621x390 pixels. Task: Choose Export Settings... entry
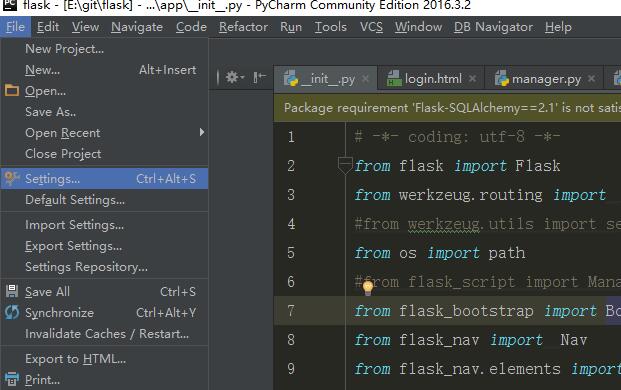[105, 246]
